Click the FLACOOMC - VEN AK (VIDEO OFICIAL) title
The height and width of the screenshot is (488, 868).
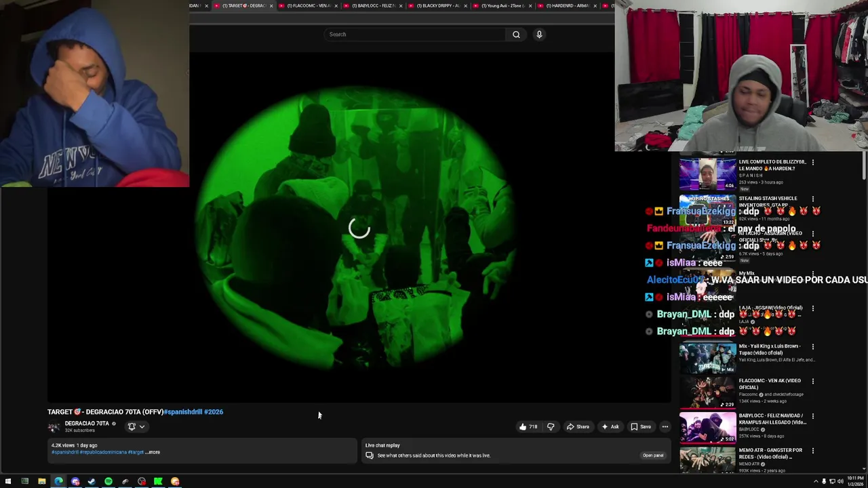[x=770, y=384]
